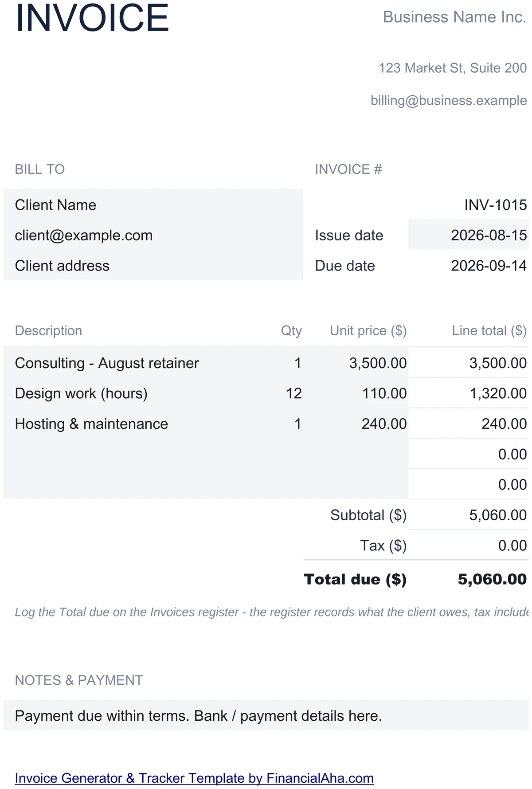Select the INVOICE title heading
532x789 pixels.
coord(92,18)
